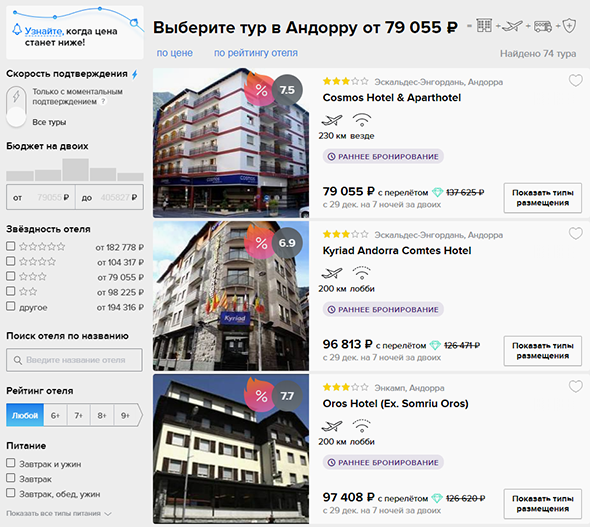The height and width of the screenshot is (527, 590).
Task: Click the flight airplane icon in header
Action: pyautogui.click(x=512, y=26)
